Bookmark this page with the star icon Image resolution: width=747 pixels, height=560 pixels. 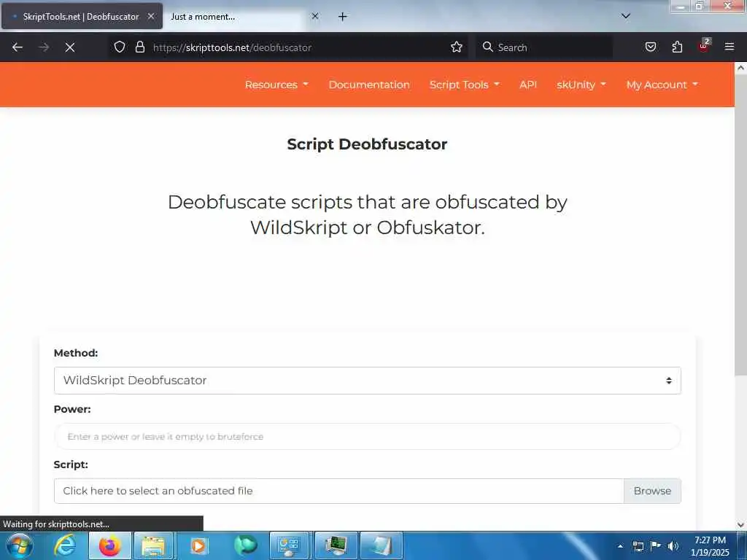(457, 47)
